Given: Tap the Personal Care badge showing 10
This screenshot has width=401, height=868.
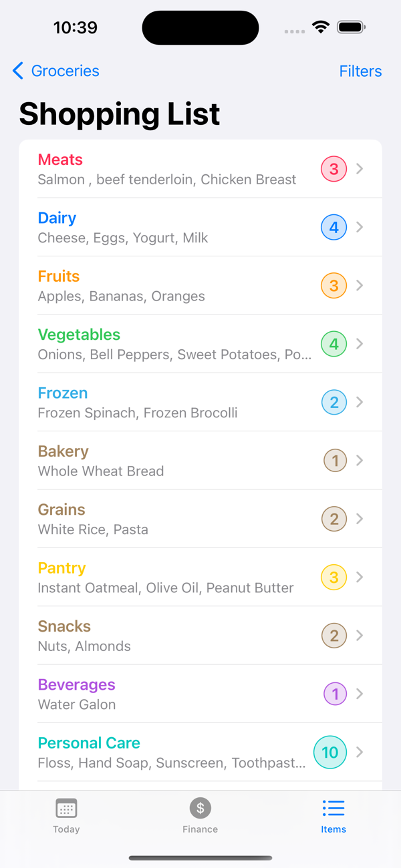Looking at the screenshot, I should [x=330, y=752].
